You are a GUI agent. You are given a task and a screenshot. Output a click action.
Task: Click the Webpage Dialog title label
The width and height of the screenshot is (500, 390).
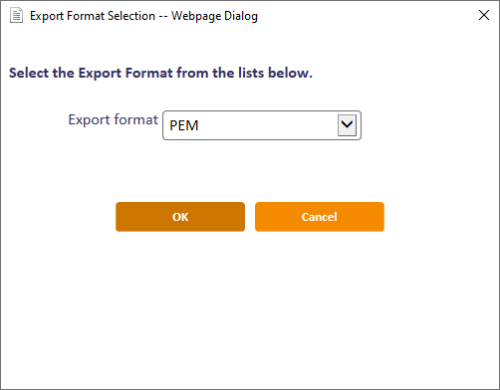[214, 16]
